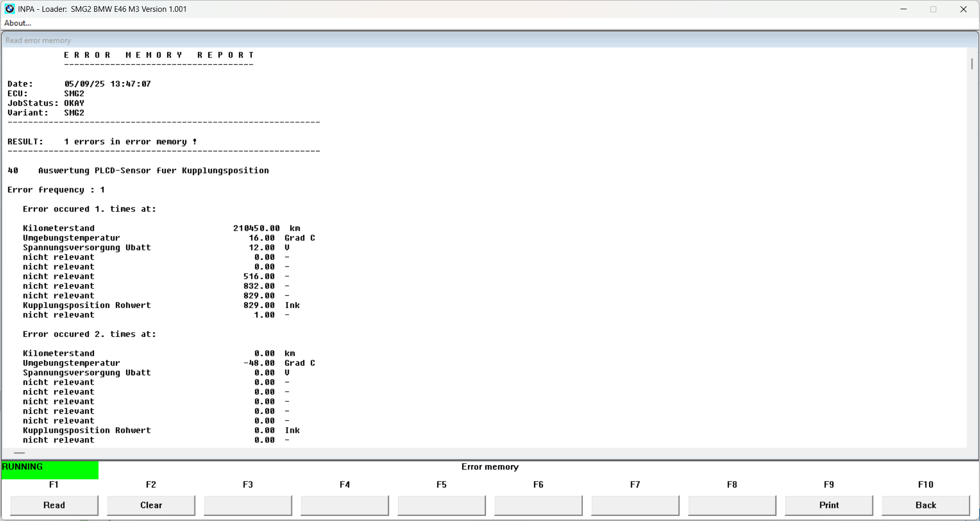Viewport: 980px width, 521px height.
Task: Open the About... menu
Action: tap(18, 23)
